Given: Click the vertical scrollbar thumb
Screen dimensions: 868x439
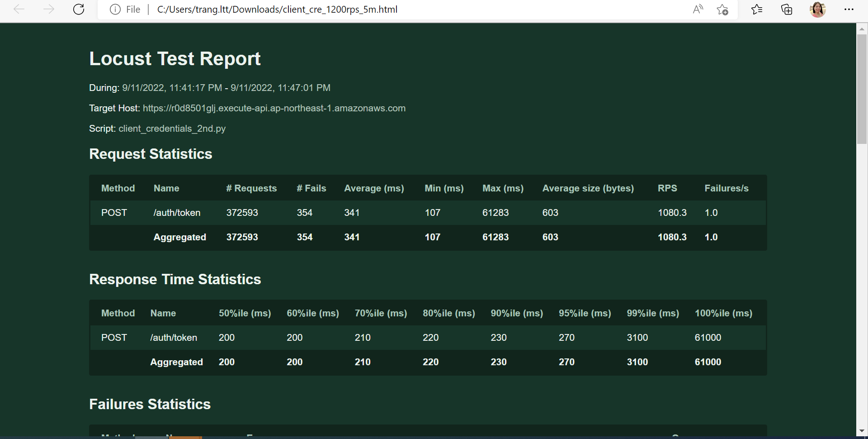Looking at the screenshot, I should click(x=862, y=89).
